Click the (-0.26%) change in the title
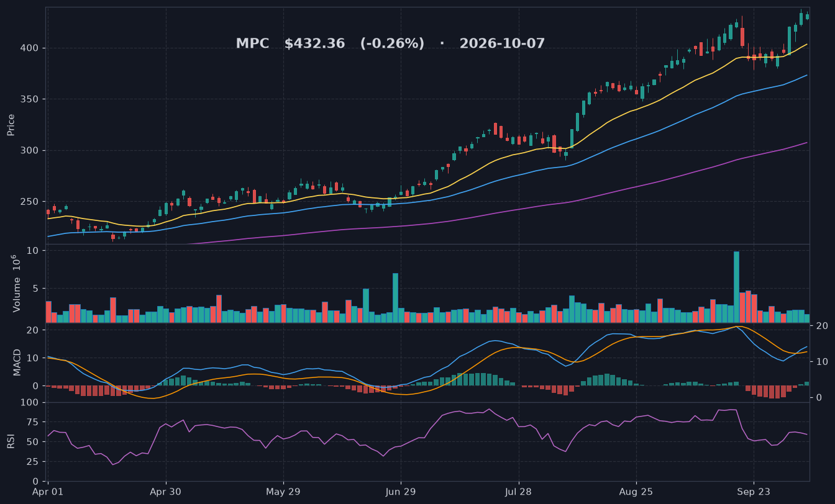 coord(392,44)
